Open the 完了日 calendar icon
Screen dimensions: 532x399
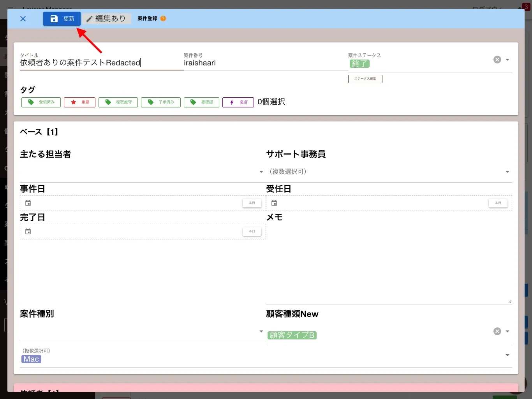28,232
